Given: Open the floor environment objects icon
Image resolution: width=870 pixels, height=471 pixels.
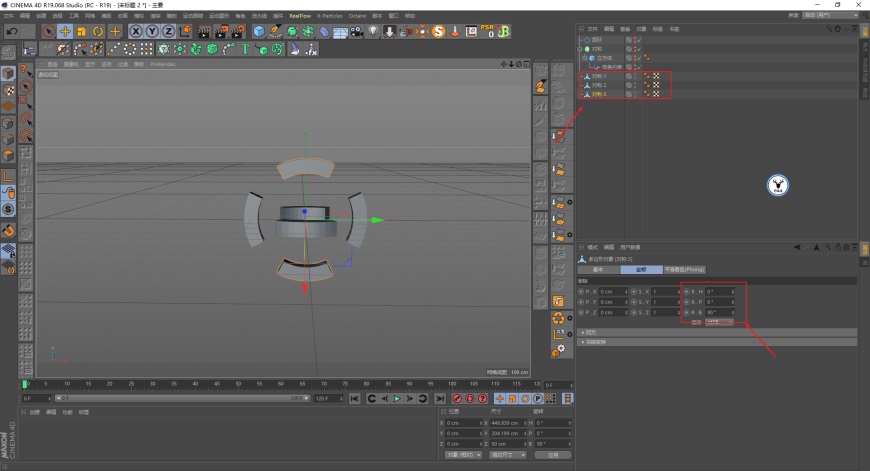Looking at the screenshot, I should pyautogui.click(x=340, y=32).
